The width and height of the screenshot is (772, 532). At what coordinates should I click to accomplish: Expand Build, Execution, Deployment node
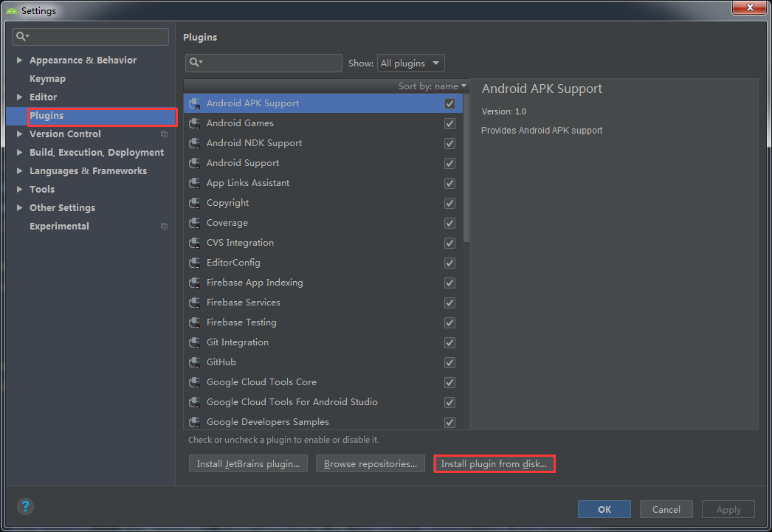tap(19, 153)
